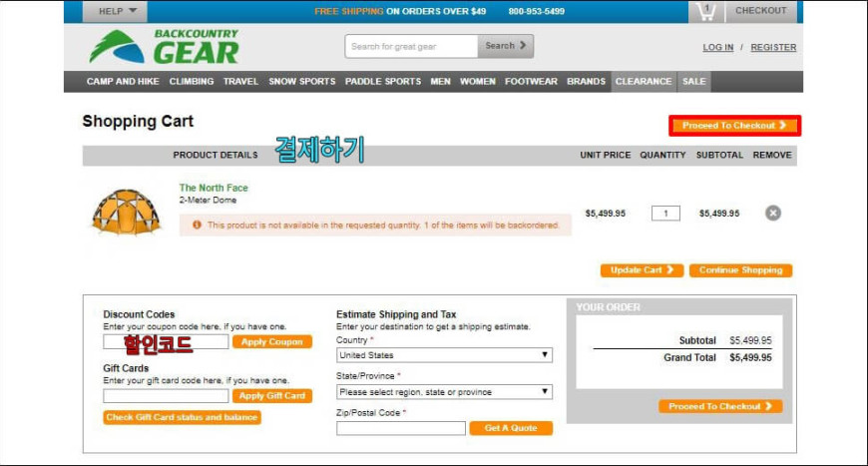
Task: Open the shopping cart icon in header
Action: pos(705,11)
